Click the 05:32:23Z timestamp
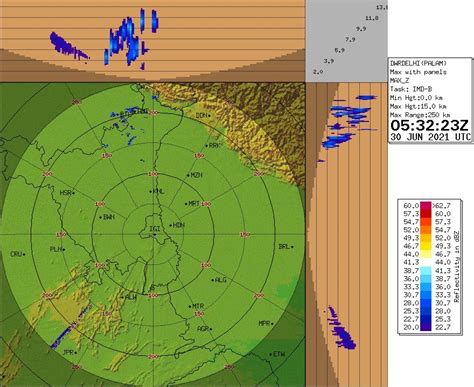Viewport: 474px width, 387px height. [430, 126]
